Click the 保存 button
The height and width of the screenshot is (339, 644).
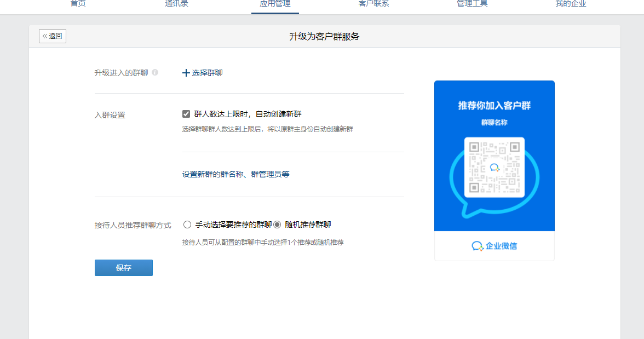click(124, 268)
